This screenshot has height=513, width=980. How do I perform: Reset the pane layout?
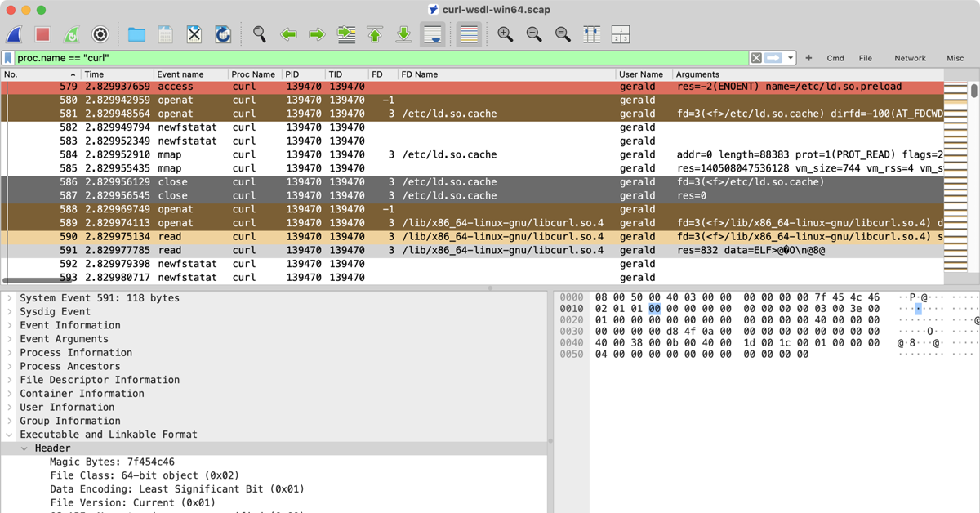pyautogui.click(x=621, y=34)
